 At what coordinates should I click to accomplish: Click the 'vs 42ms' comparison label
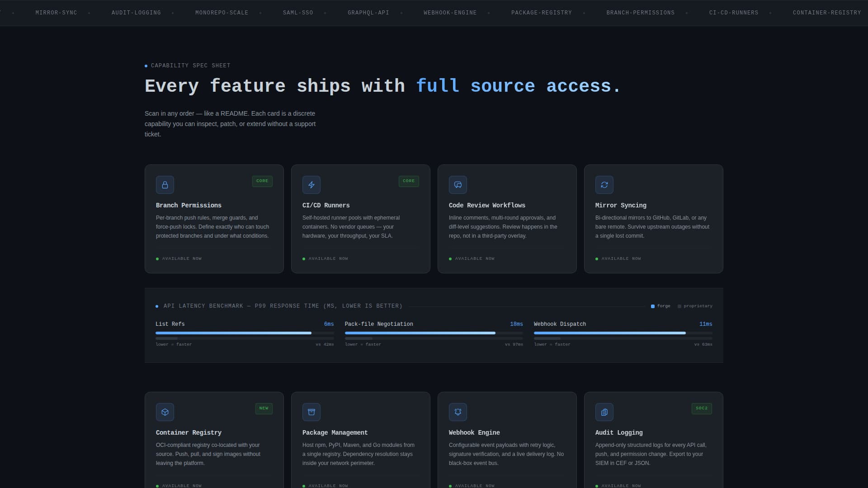325,344
